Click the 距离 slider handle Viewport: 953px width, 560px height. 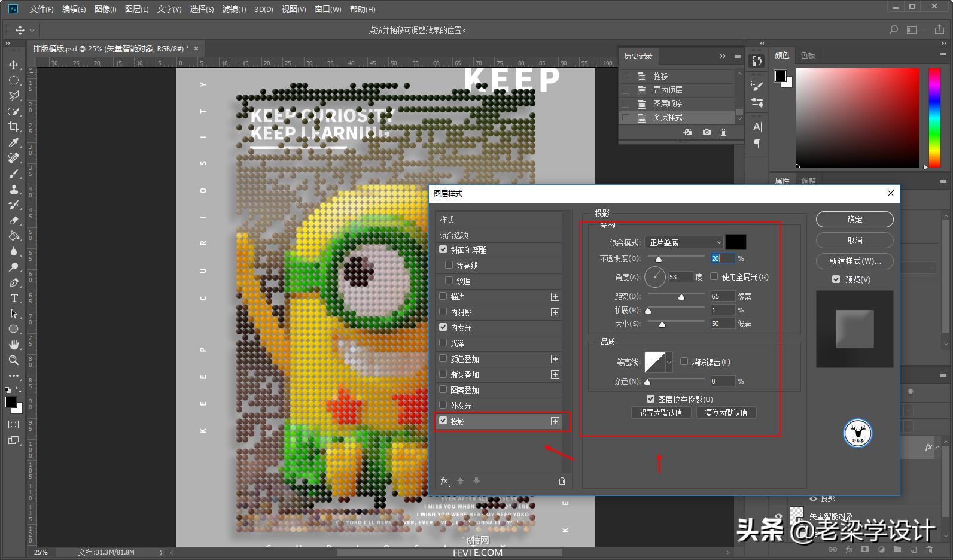tap(681, 297)
